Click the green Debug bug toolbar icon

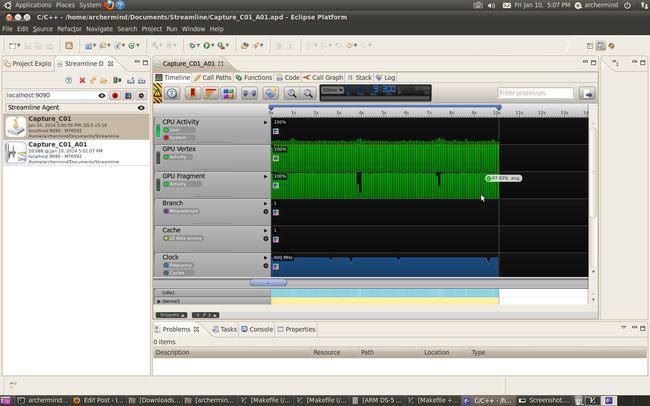pyautogui.click(x=192, y=46)
